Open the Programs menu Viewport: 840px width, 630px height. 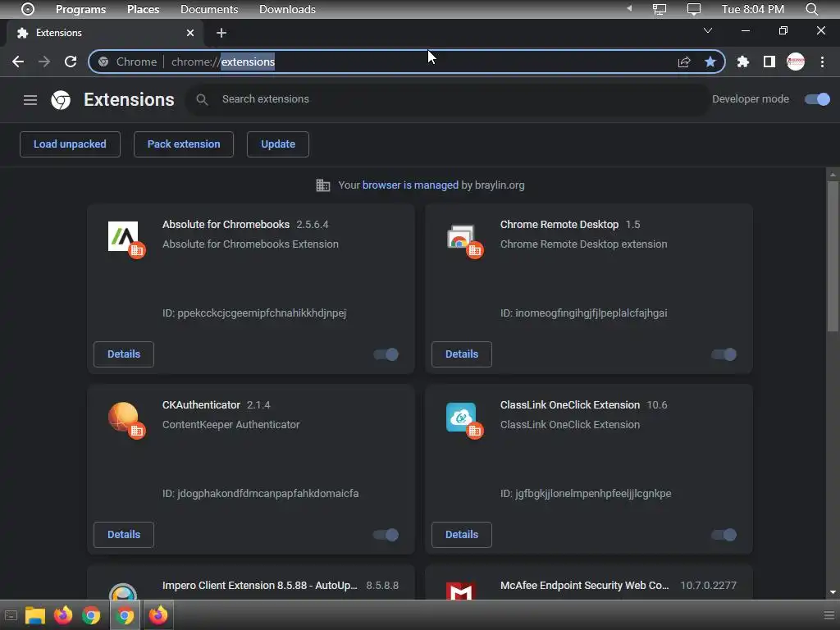click(x=81, y=9)
